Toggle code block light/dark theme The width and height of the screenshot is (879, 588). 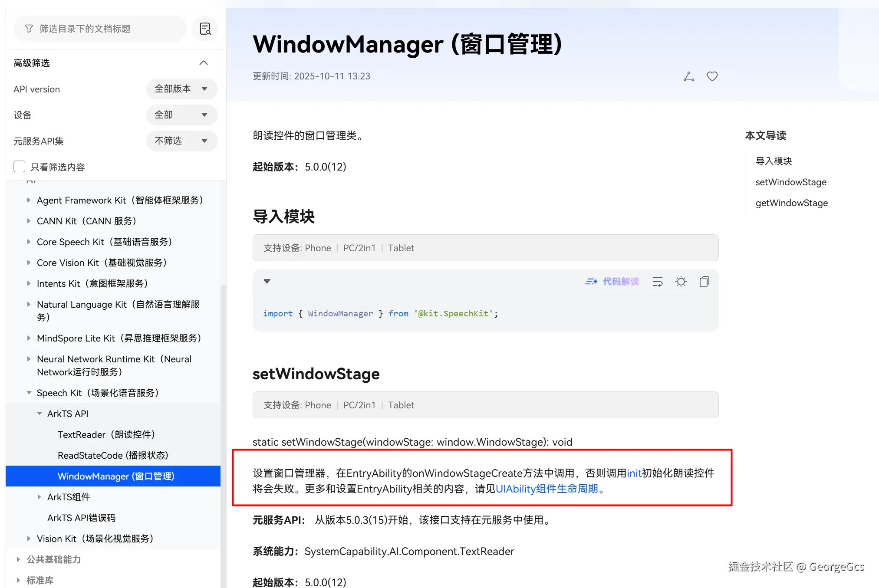tap(681, 282)
